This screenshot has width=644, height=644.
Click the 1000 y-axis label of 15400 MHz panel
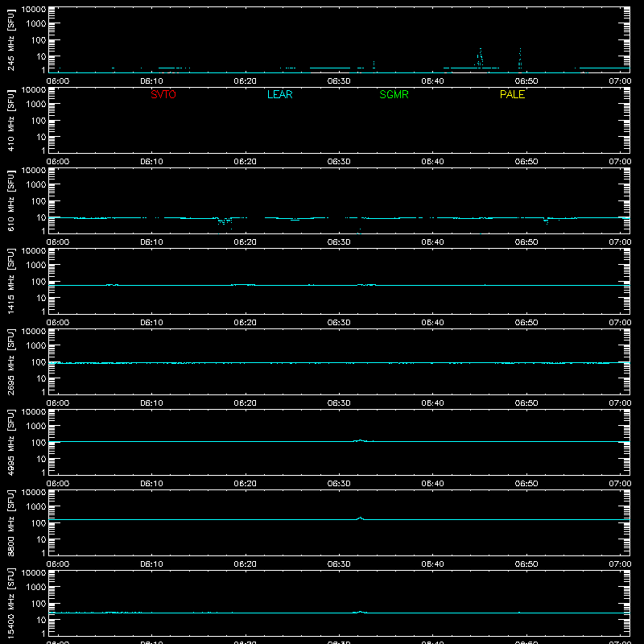36,588
